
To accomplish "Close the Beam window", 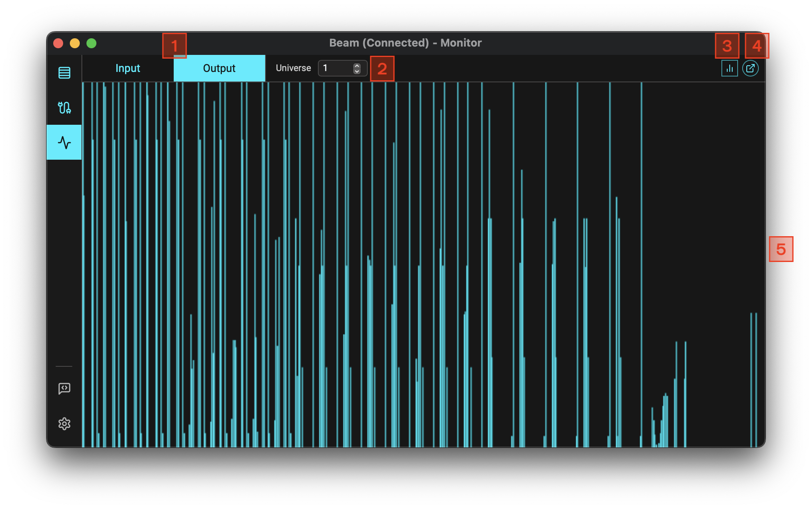I will (58, 43).
